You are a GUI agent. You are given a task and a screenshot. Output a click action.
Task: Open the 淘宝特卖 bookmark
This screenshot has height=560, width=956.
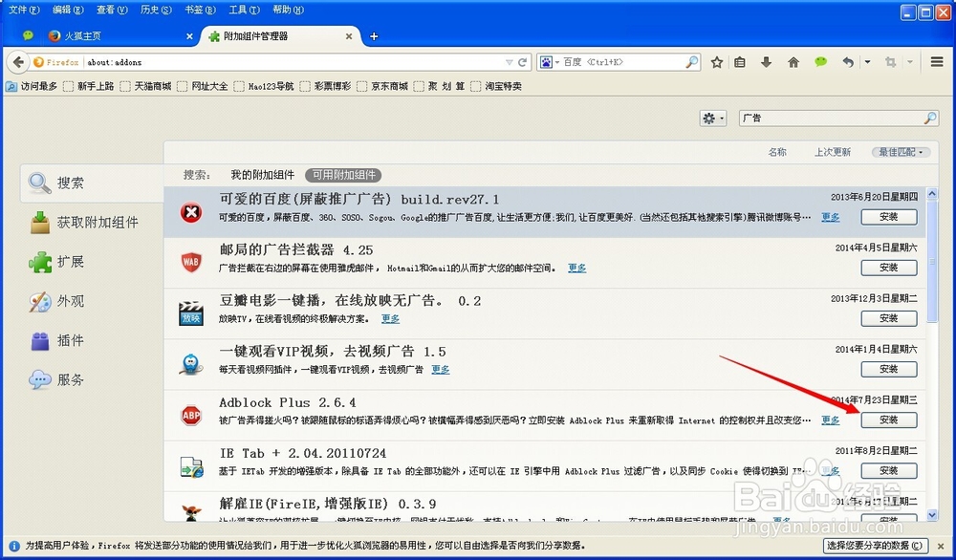[497, 87]
